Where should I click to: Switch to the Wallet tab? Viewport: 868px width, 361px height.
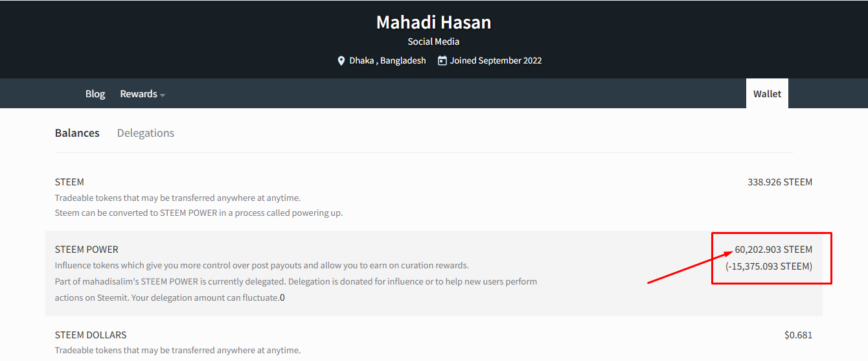[x=767, y=94]
